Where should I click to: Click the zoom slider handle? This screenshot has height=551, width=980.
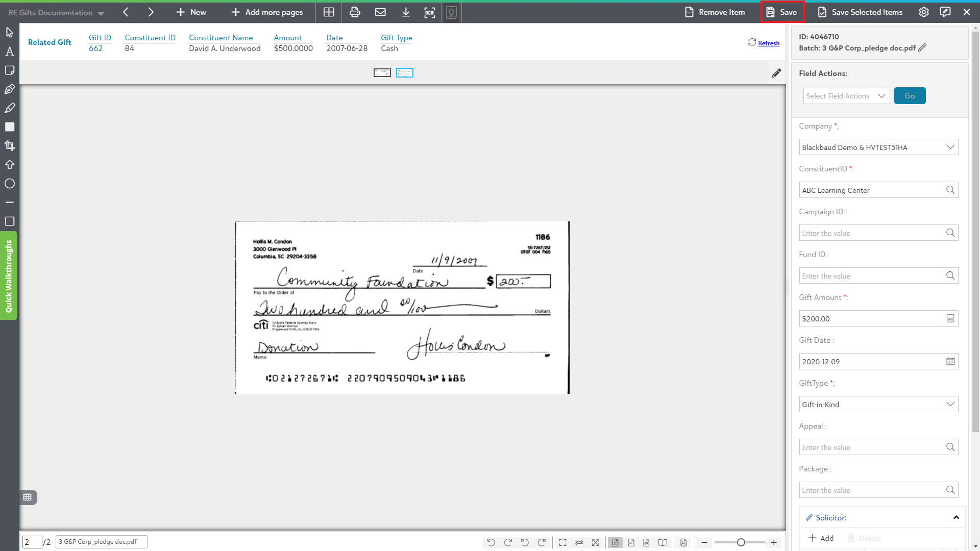tap(741, 542)
